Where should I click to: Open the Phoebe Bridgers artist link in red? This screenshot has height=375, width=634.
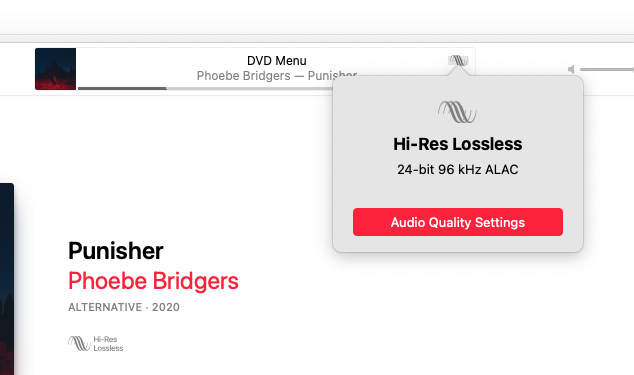[153, 281]
